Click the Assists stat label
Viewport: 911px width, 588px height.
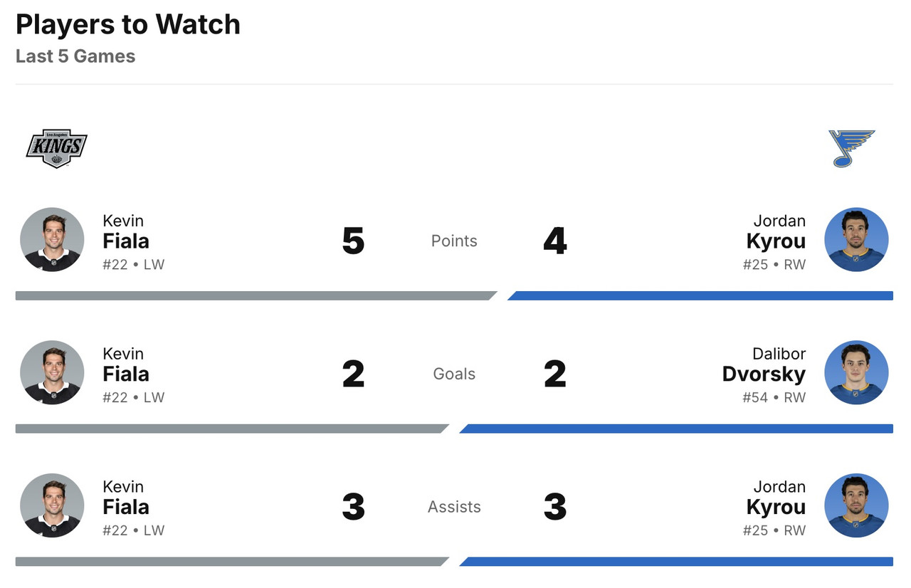pos(454,508)
